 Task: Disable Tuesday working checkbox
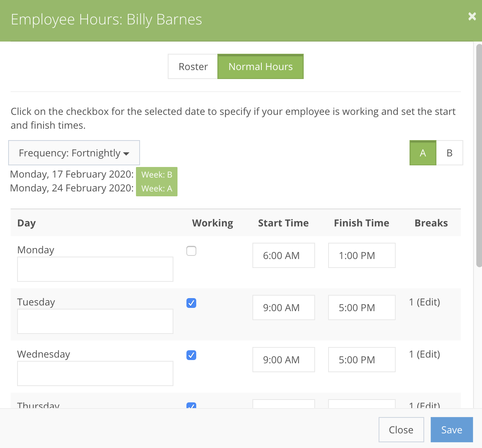point(191,303)
